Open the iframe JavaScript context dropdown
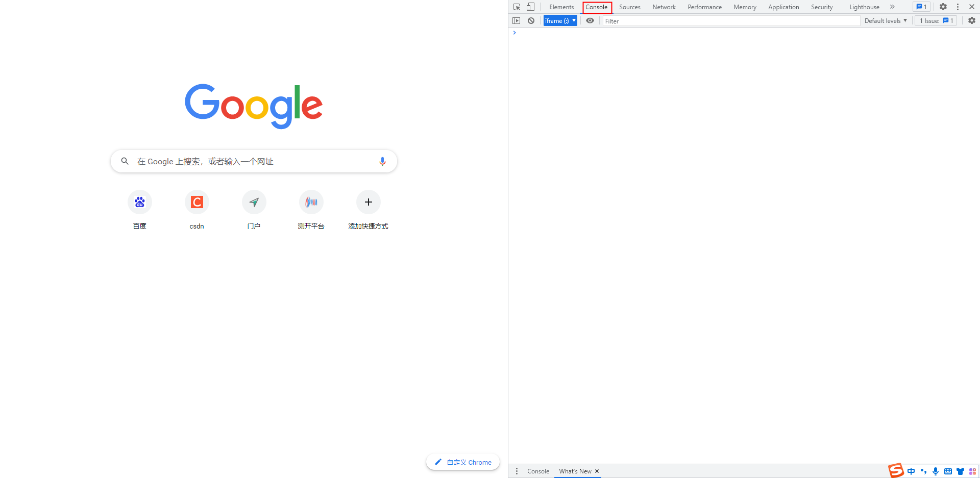980x478 pixels. coord(560,21)
